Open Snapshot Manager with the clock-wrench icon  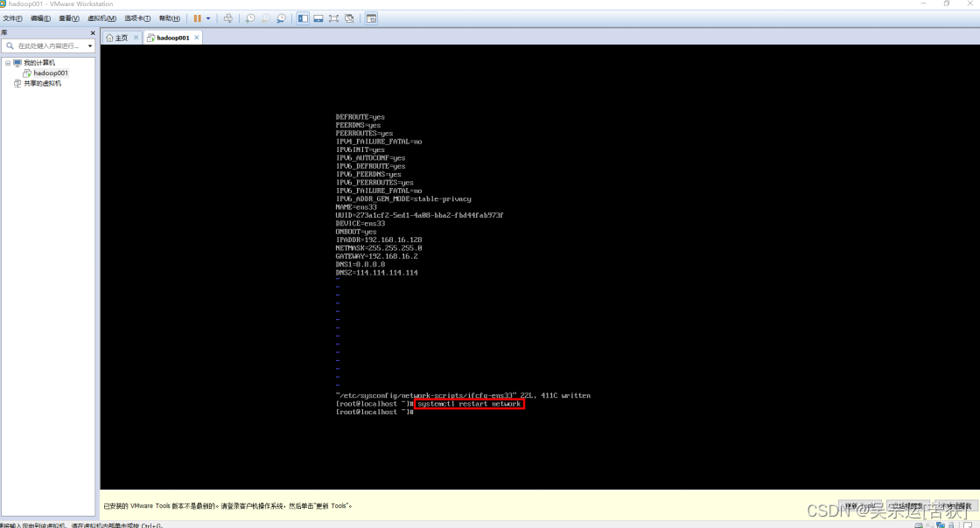coord(281,18)
